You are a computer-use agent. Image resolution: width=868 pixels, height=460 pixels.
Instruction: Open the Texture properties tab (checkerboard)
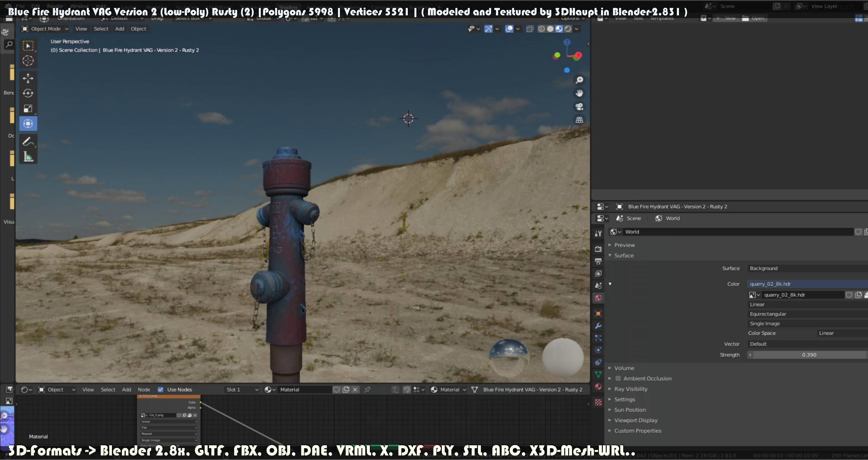[598, 402]
